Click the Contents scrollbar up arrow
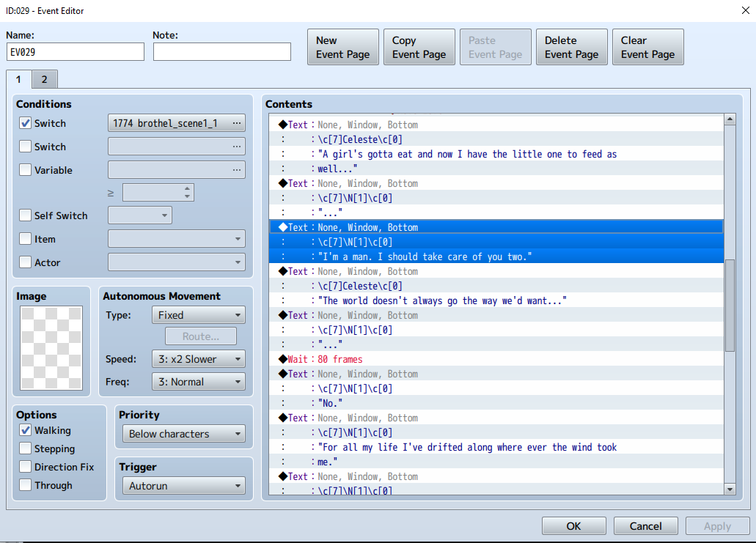756x543 pixels. tap(730, 119)
